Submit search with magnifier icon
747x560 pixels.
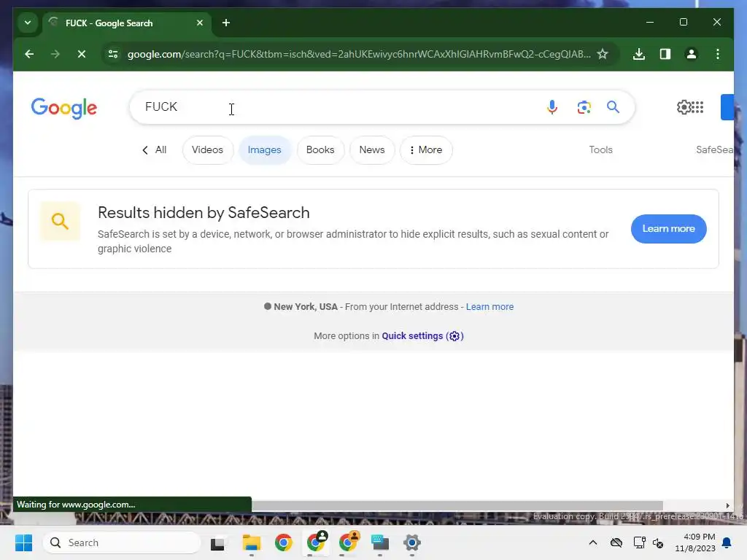pyautogui.click(x=613, y=107)
